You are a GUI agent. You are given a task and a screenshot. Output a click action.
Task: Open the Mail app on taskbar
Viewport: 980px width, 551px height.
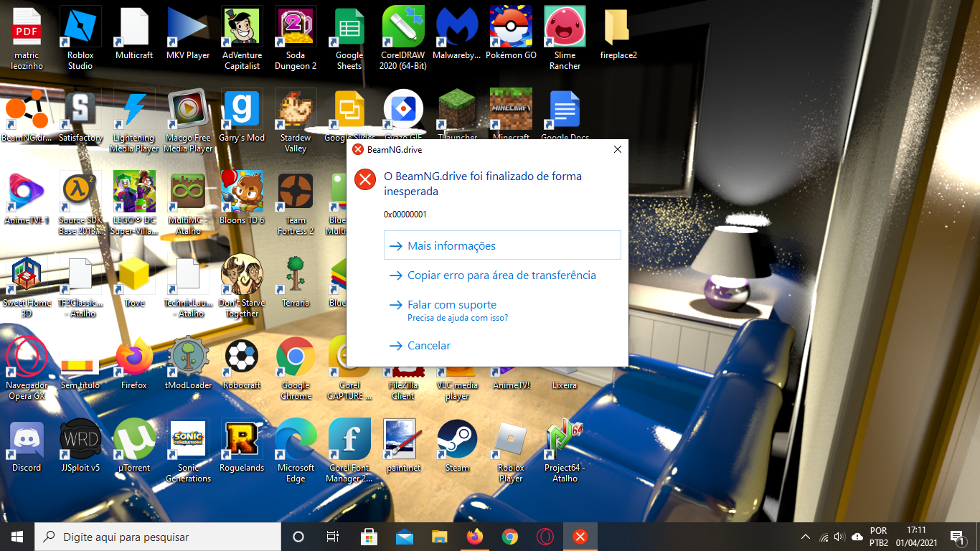pos(404,537)
